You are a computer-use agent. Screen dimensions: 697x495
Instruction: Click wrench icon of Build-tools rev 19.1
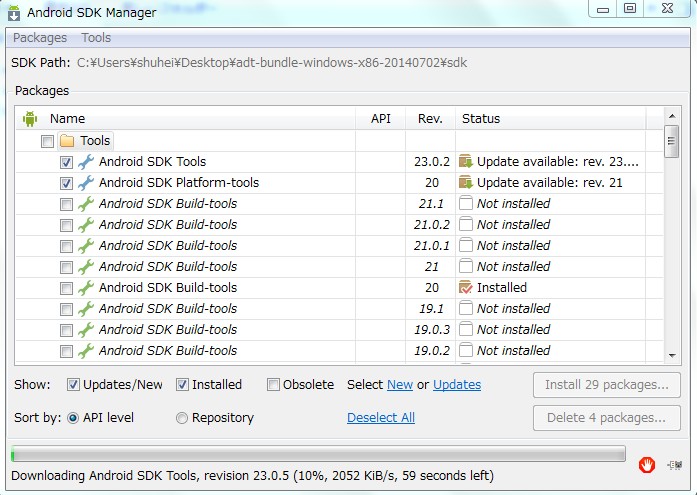[x=86, y=309]
